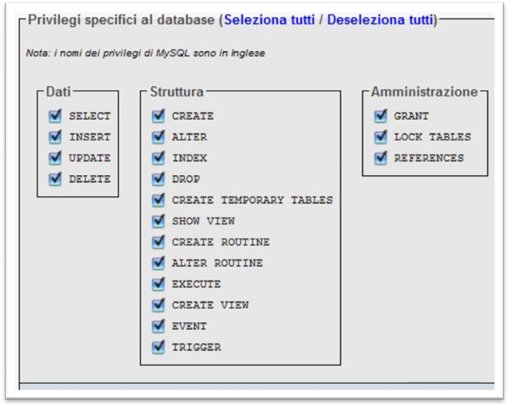Viewport: 509px width, 405px height.
Task: Disable the UPDATE privilege
Action: pyautogui.click(x=55, y=158)
